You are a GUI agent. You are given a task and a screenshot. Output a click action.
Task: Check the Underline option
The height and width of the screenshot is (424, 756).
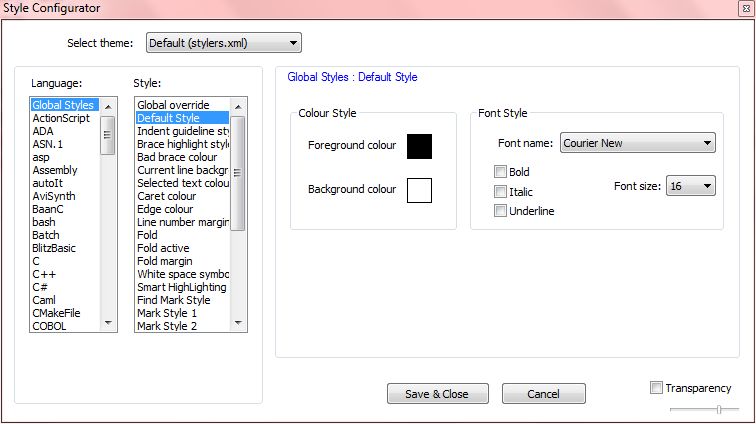click(x=501, y=210)
